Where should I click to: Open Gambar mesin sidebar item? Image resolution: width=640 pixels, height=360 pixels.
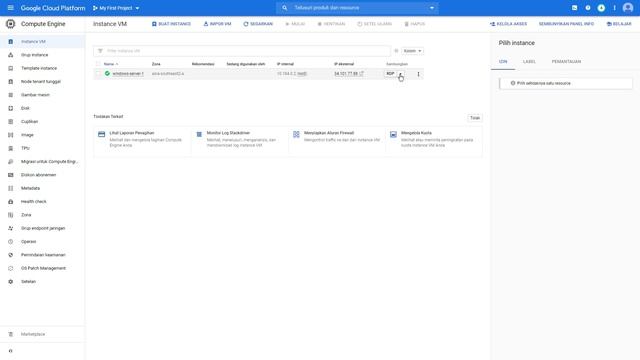click(42, 95)
